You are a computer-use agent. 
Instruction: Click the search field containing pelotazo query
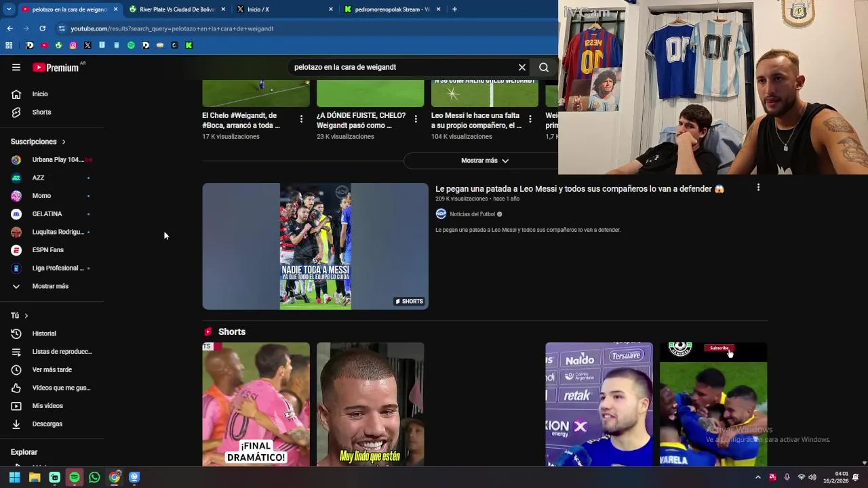pos(403,67)
